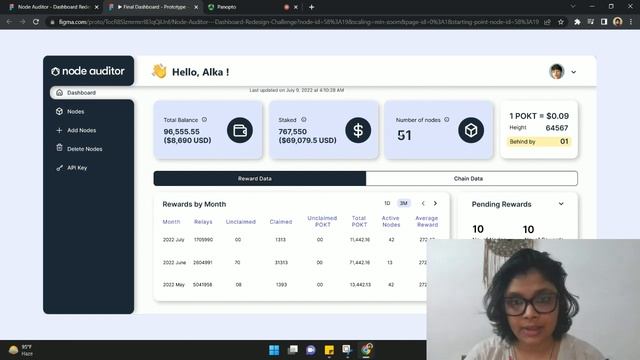The height and width of the screenshot is (360, 640).
Task: Click the Relays column header
Action: (x=203, y=222)
